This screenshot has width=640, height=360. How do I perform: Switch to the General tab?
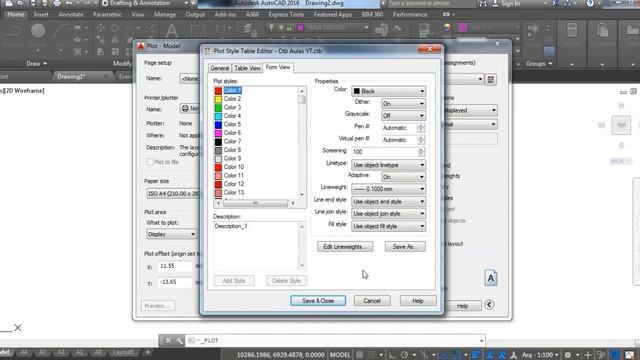click(x=220, y=68)
